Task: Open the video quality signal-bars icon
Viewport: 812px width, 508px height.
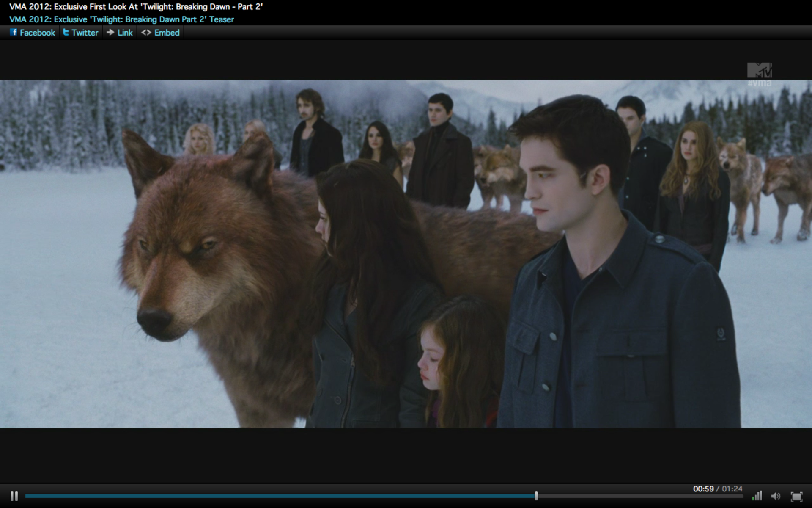Action: click(x=757, y=496)
